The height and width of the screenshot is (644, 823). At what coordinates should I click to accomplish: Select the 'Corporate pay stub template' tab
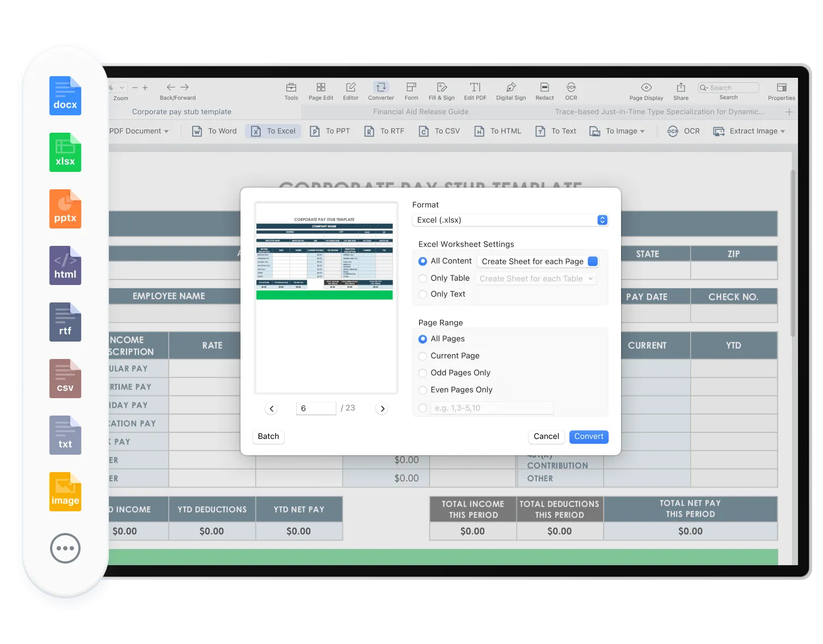[182, 112]
